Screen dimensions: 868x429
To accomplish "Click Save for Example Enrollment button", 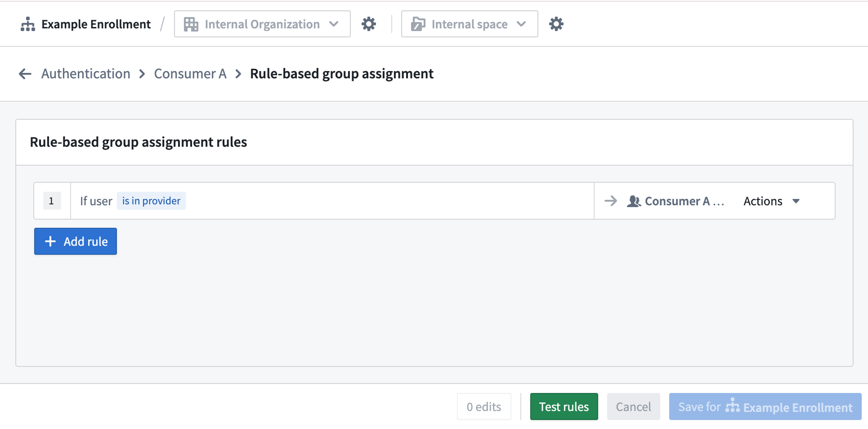I will pyautogui.click(x=765, y=407).
